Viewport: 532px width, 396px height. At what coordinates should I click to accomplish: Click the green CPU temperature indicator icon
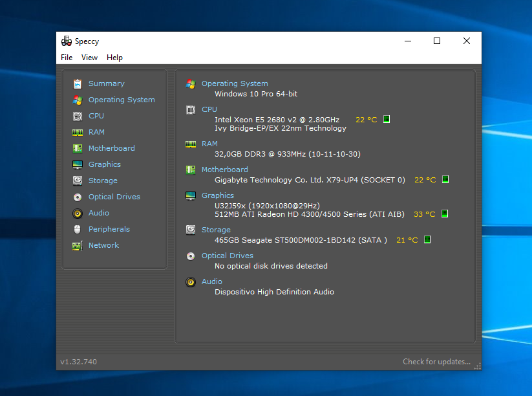point(387,119)
